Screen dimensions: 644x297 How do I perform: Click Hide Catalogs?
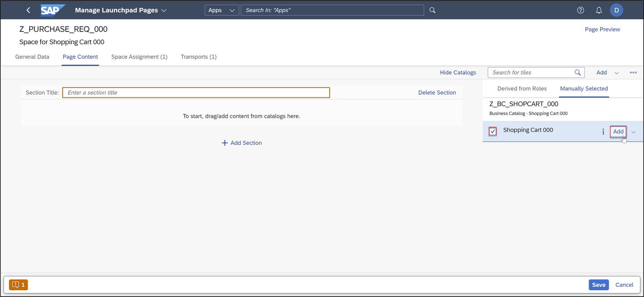point(458,72)
